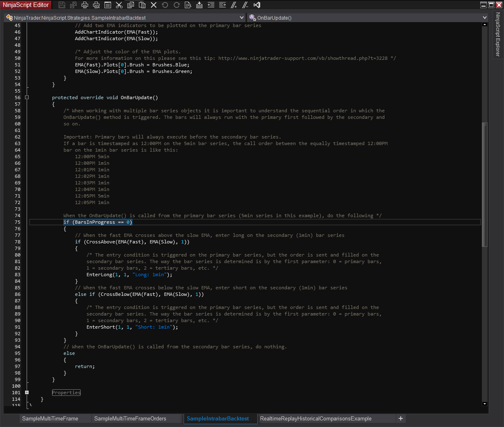This screenshot has width=504, height=427.
Task: Click the insert code snippet icon
Action: tap(200, 5)
